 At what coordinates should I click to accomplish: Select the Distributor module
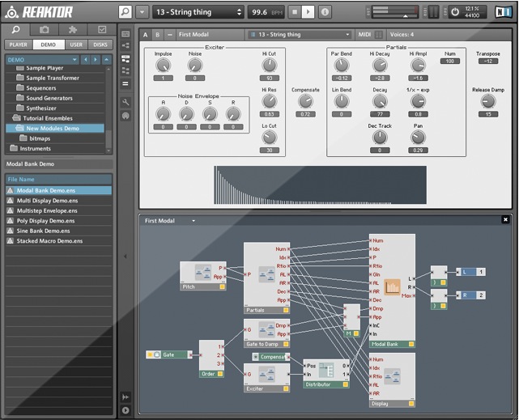click(x=326, y=374)
